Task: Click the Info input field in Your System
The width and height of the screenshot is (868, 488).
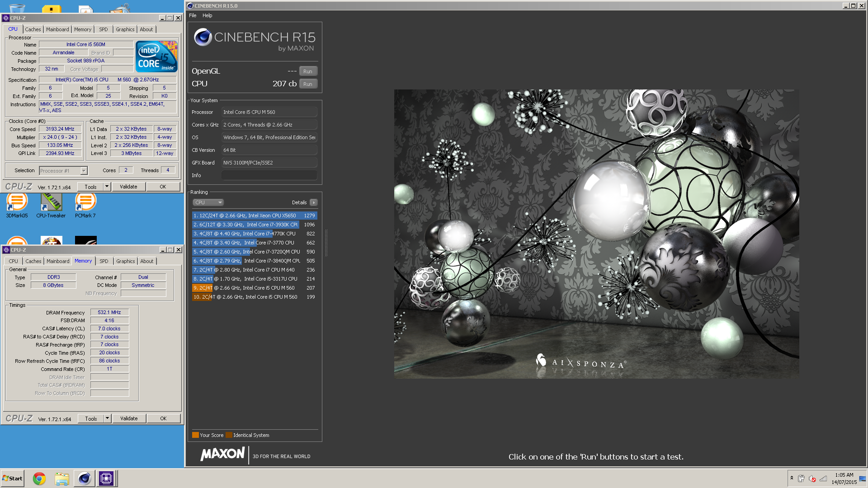Action: [x=269, y=175]
